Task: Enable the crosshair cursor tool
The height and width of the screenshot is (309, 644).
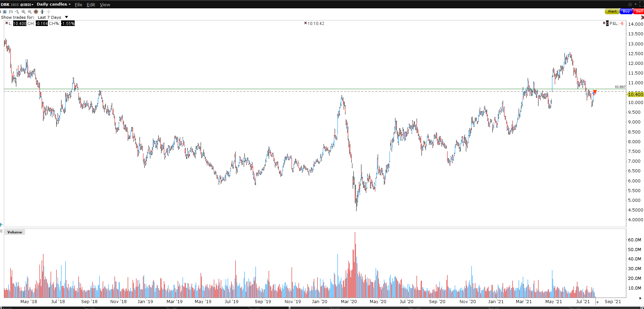Action: [36, 11]
